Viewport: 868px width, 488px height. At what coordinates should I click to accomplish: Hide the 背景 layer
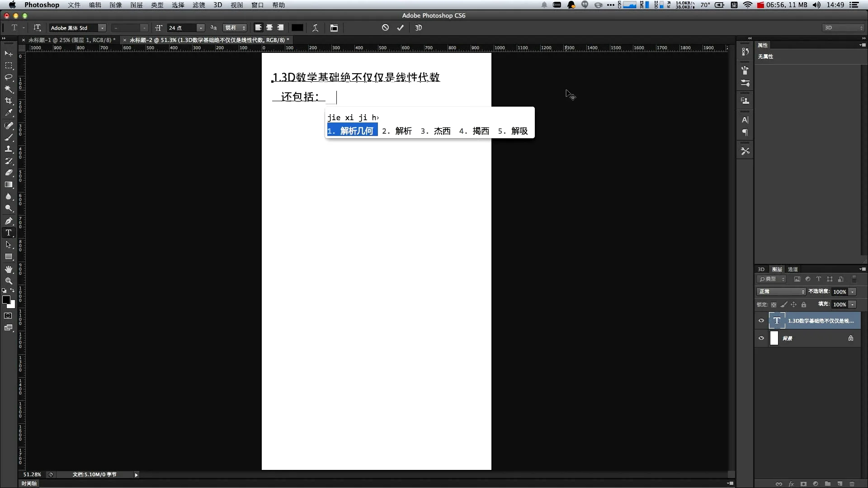coord(761,338)
